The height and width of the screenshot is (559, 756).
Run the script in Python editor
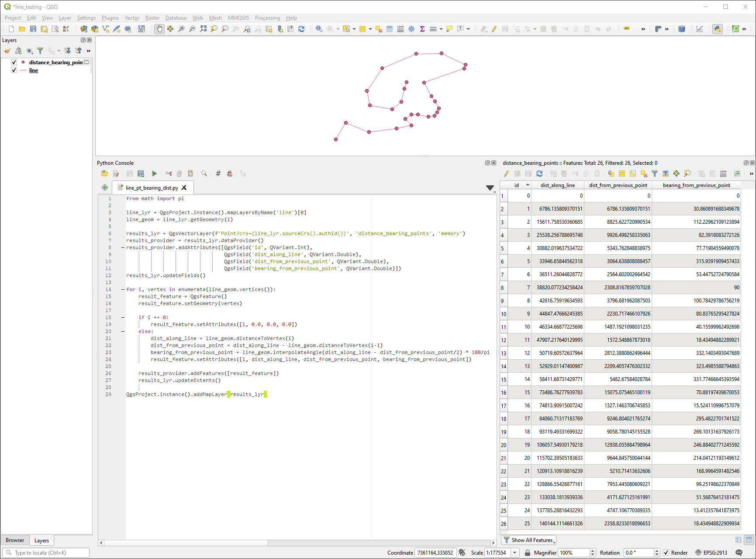(154, 174)
